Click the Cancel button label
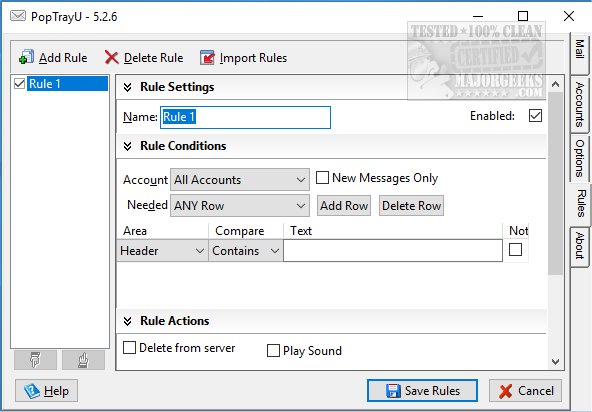 (536, 391)
